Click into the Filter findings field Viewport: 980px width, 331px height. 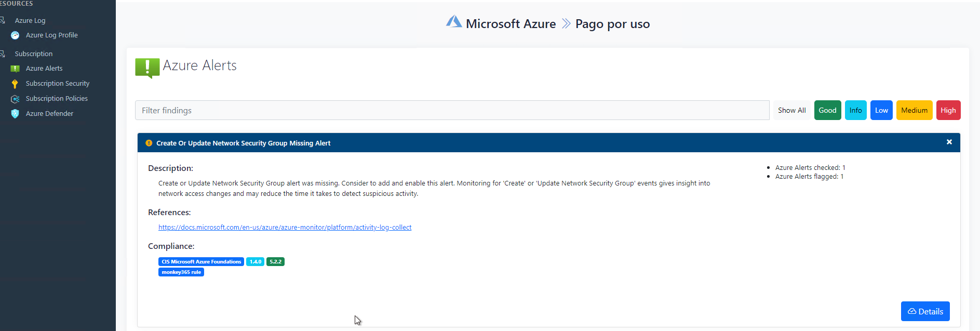452,110
